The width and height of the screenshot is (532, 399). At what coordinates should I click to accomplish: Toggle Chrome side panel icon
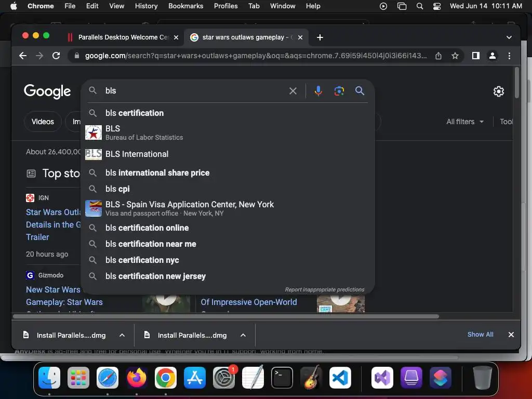476,56
